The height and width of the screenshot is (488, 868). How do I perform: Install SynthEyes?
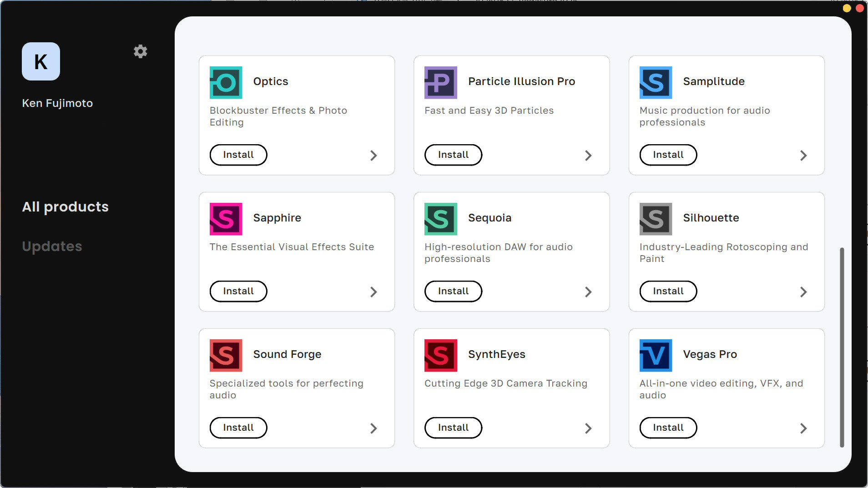[x=454, y=428]
